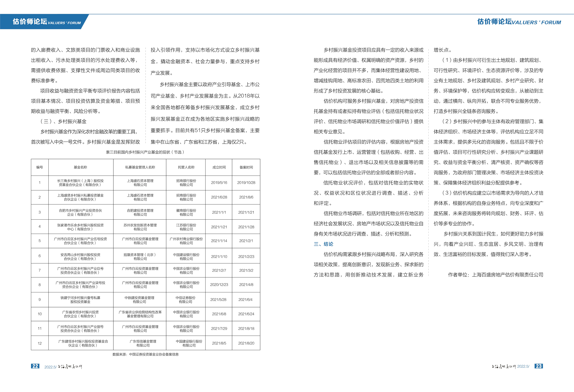Click row number 12 in the table
574x392 pixels.
(x=40, y=343)
